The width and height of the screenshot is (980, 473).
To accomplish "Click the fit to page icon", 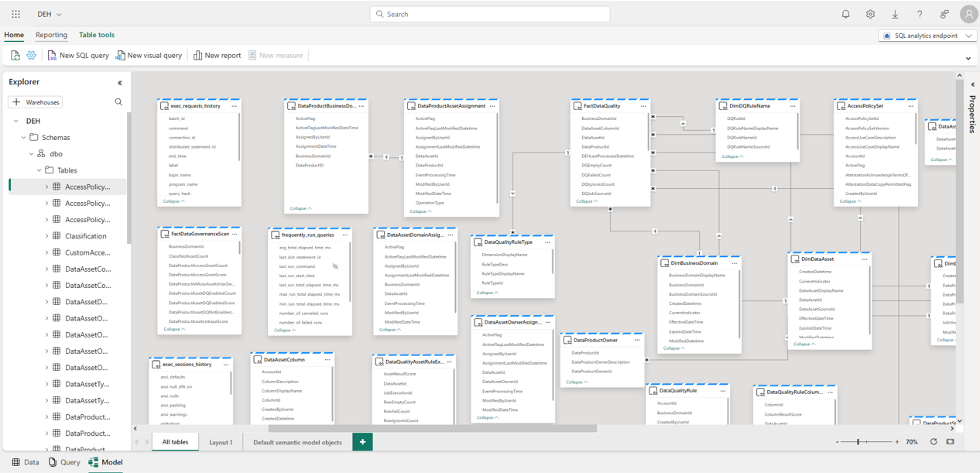I will [x=950, y=442].
